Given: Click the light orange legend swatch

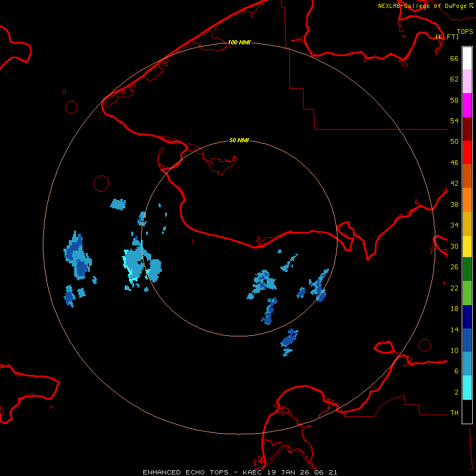Looking at the screenshot, I should [467, 200].
